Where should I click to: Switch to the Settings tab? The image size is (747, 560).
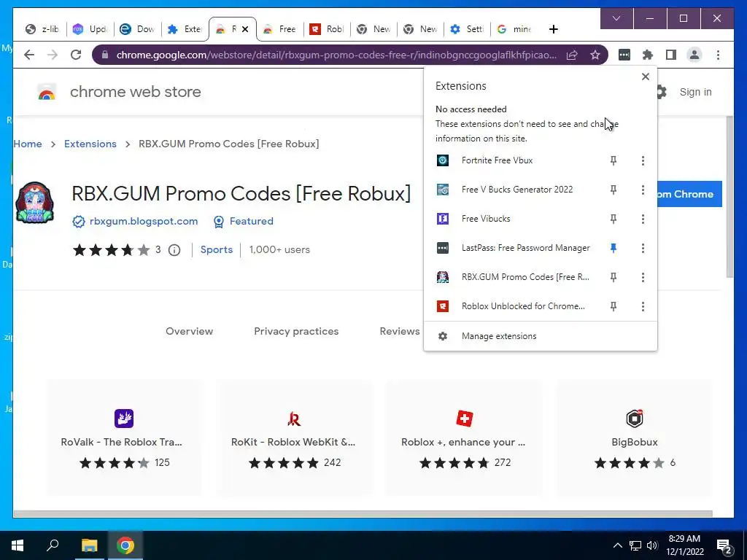[468, 29]
